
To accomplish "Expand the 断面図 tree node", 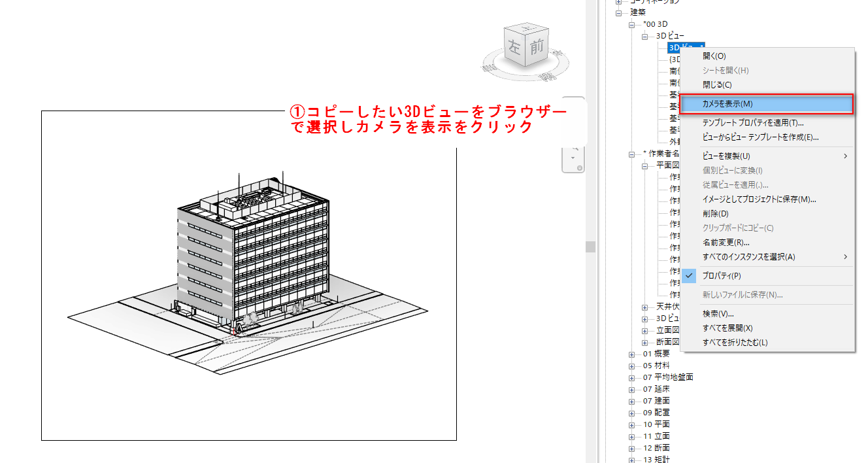I will pyautogui.click(x=644, y=342).
